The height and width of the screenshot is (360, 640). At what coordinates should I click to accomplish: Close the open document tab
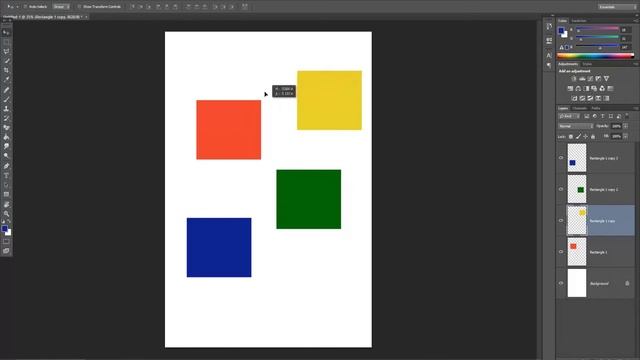pos(86,17)
